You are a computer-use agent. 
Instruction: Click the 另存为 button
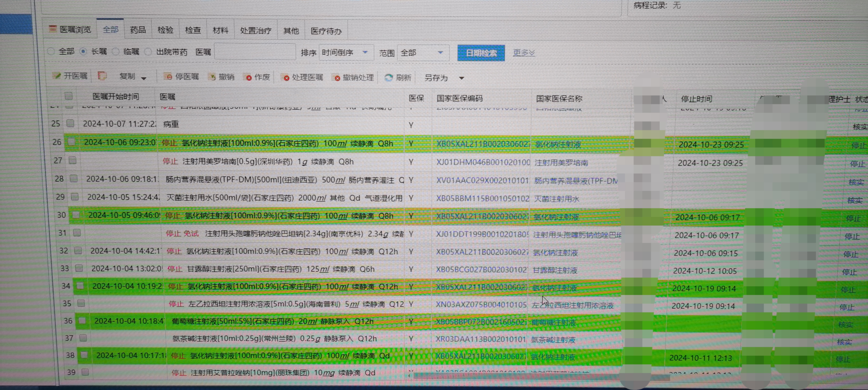click(x=436, y=78)
